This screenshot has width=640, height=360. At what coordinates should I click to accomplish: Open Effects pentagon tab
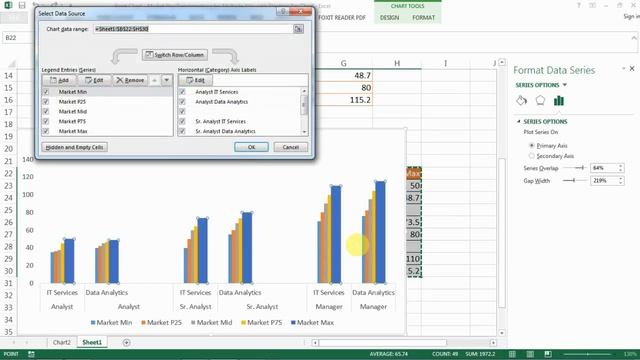[x=540, y=100]
